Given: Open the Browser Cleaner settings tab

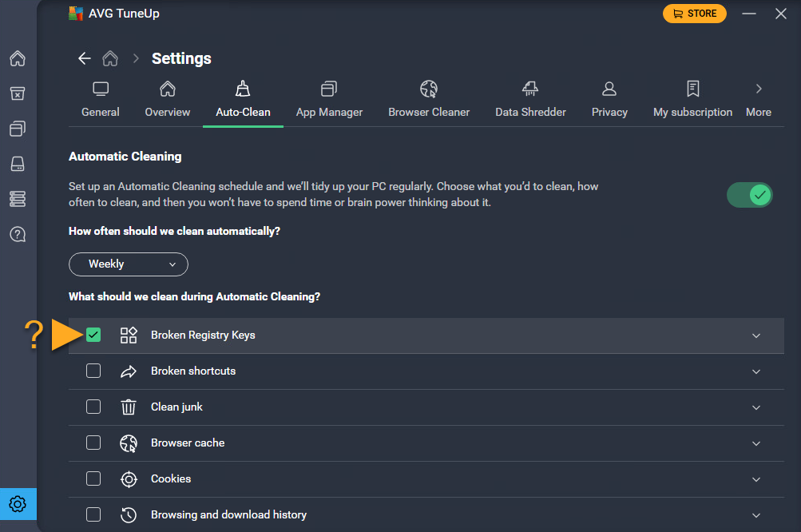Looking at the screenshot, I should pos(429,99).
